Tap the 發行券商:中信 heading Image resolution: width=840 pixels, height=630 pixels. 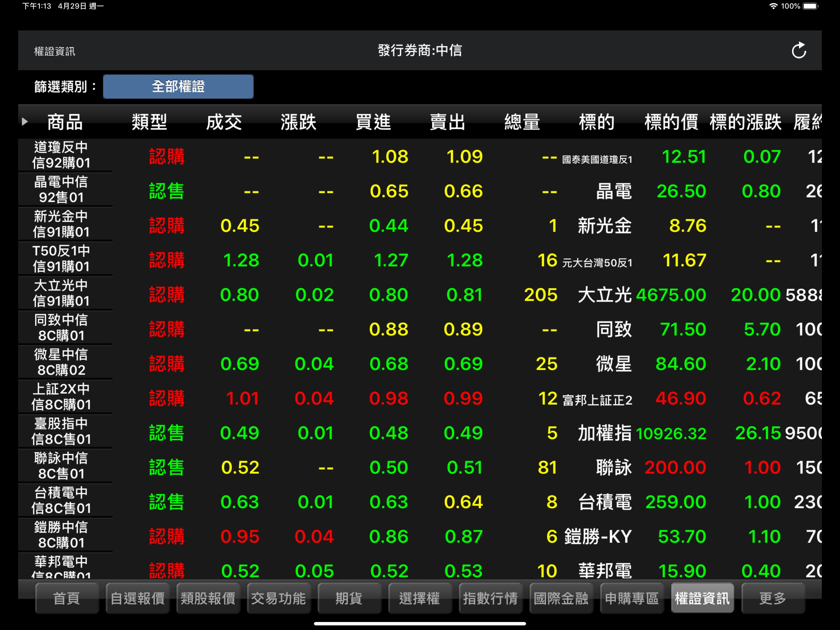click(x=420, y=50)
